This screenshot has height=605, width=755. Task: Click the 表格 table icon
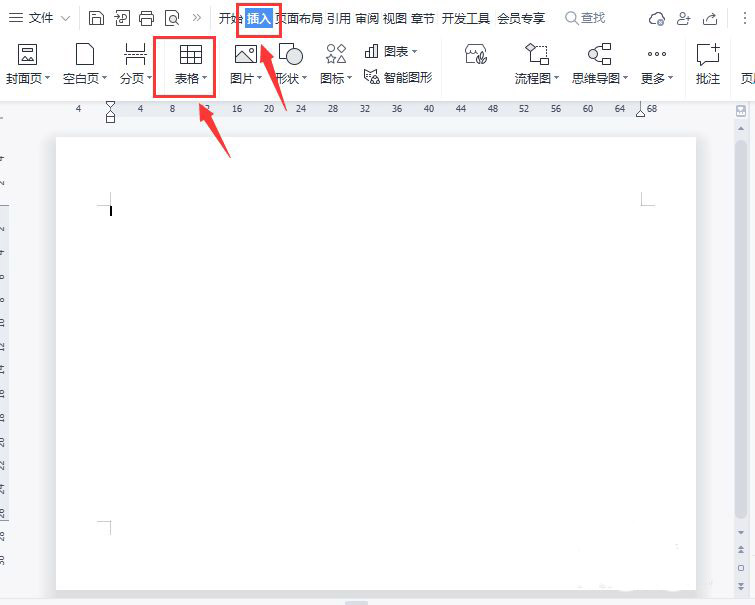coord(191,54)
